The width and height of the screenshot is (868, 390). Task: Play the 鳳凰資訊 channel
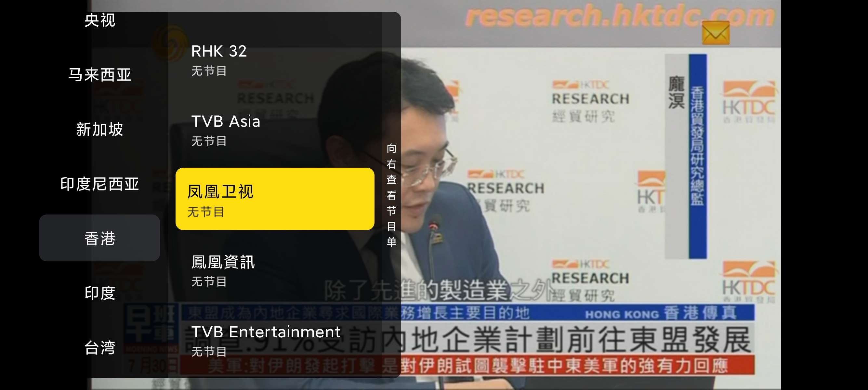point(275,270)
